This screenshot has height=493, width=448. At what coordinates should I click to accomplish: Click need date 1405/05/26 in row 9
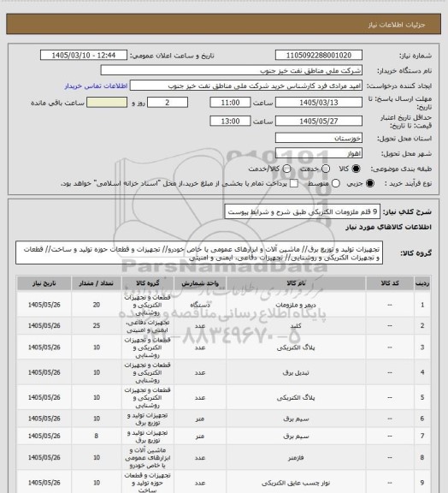click(44, 483)
